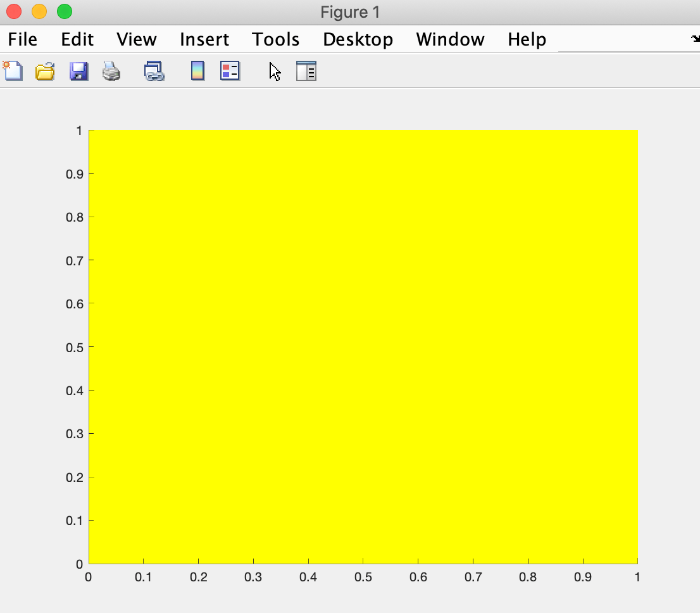Create a new figure using the toolbar icon
700x613 pixels.
13,72
